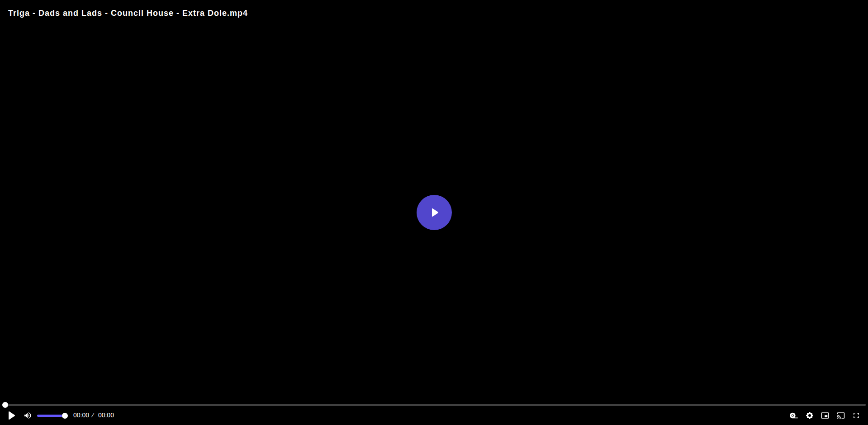Mute audio with the speaker icon

click(x=28, y=416)
